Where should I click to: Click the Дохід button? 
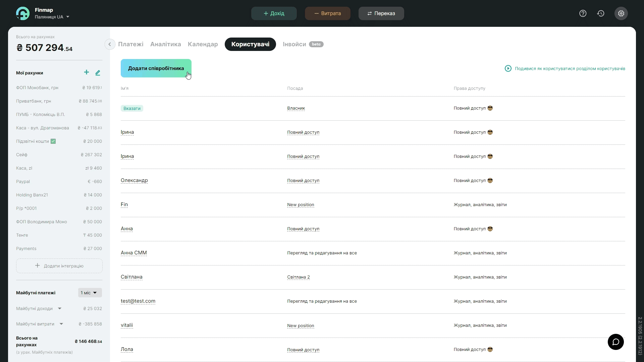coord(274,13)
